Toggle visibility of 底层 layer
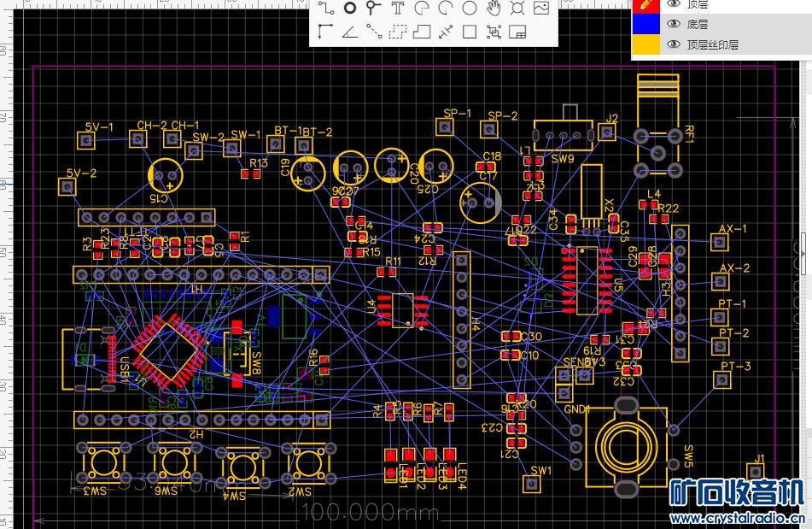Screen dimensions: 812x529 [x=673, y=24]
